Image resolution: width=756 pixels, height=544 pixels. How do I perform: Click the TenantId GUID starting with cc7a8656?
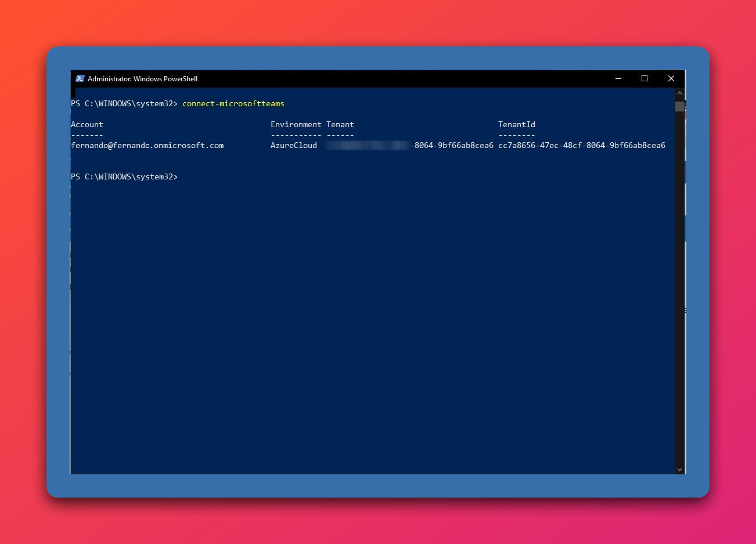coord(582,146)
